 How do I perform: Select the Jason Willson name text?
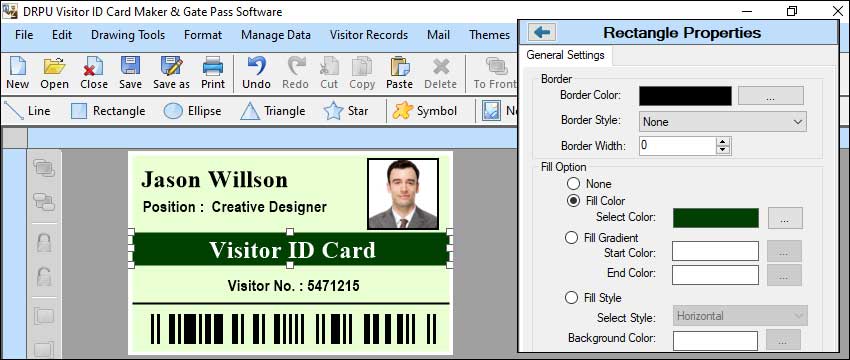[214, 179]
